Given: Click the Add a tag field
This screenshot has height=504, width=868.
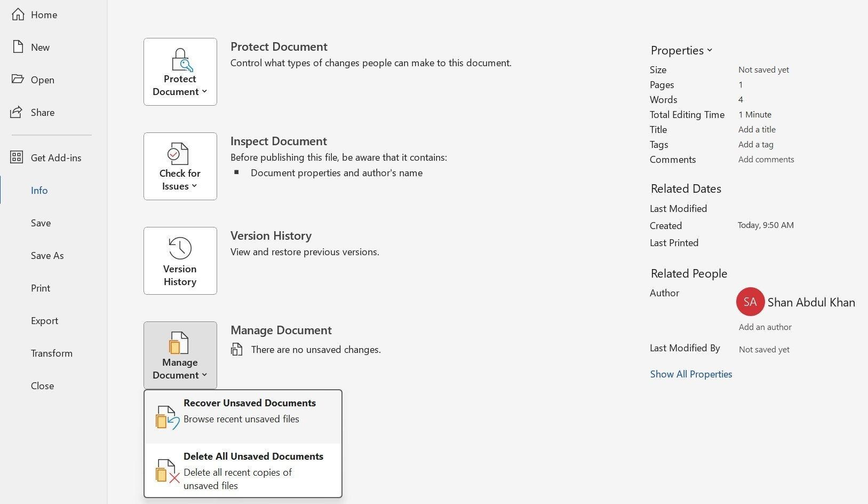Looking at the screenshot, I should [756, 144].
